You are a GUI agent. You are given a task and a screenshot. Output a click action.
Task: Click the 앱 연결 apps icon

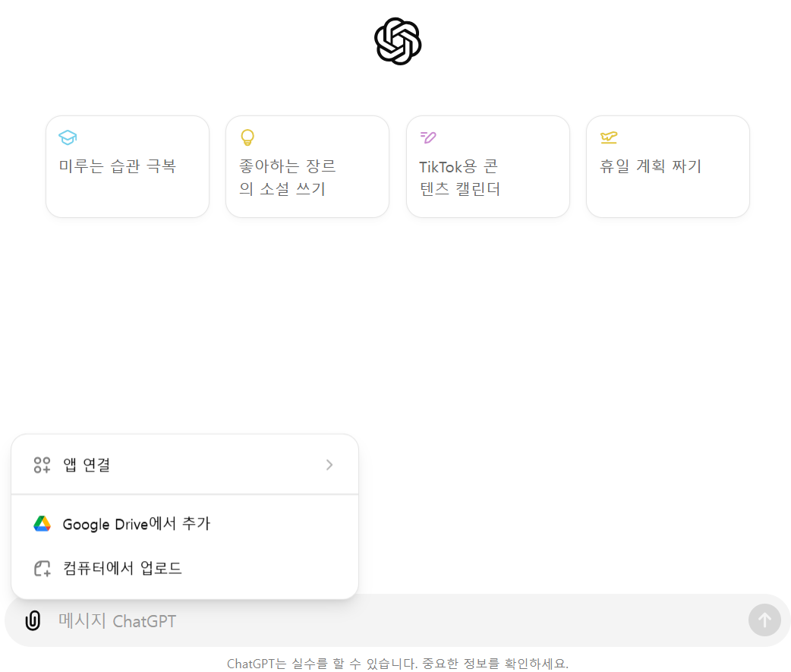click(42, 465)
